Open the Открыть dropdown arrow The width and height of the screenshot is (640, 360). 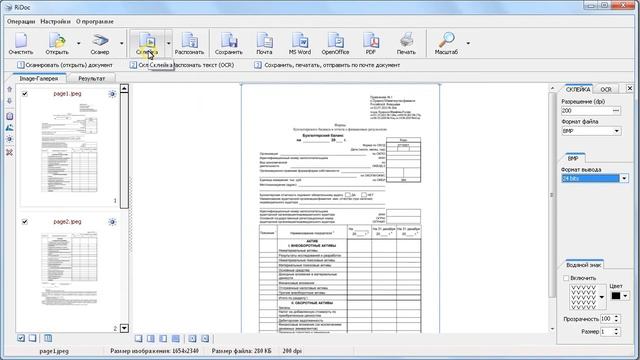pyautogui.click(x=78, y=43)
